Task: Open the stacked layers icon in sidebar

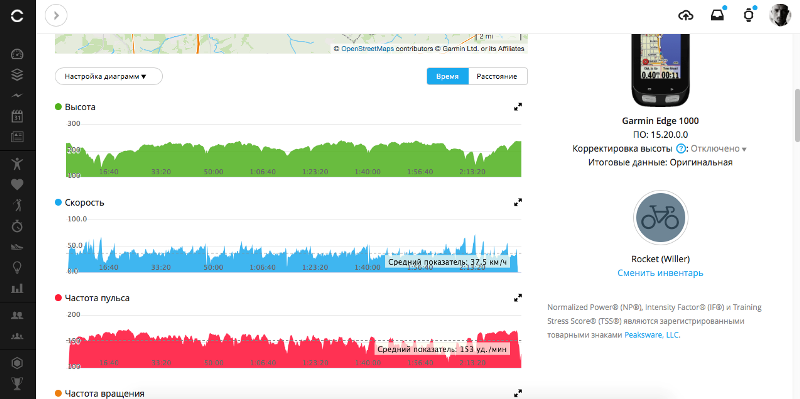Action: tap(17, 75)
